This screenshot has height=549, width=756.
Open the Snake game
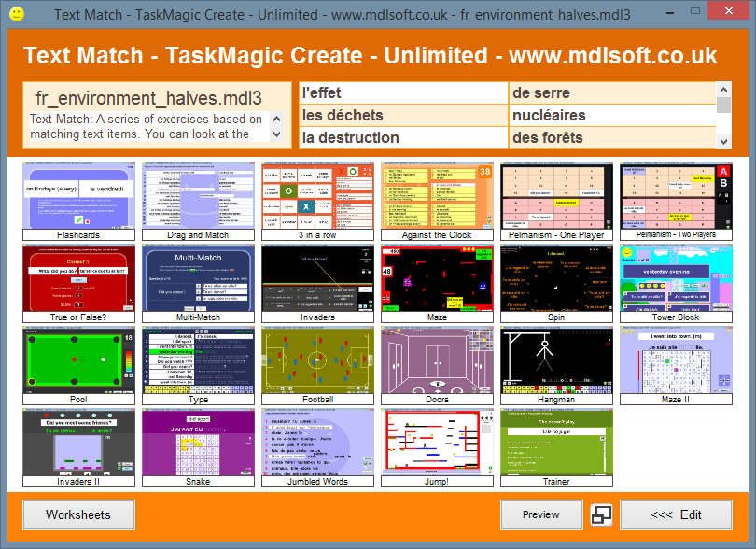point(198,447)
